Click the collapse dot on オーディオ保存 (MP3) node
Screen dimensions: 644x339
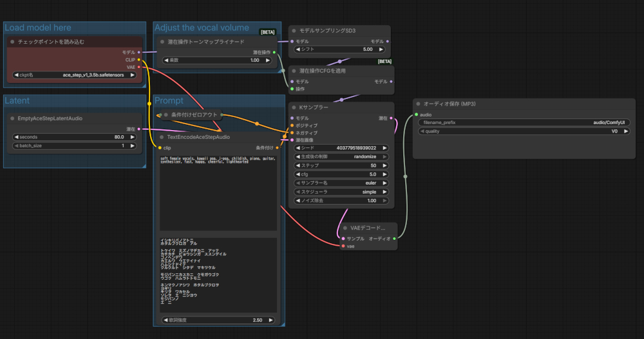click(419, 104)
